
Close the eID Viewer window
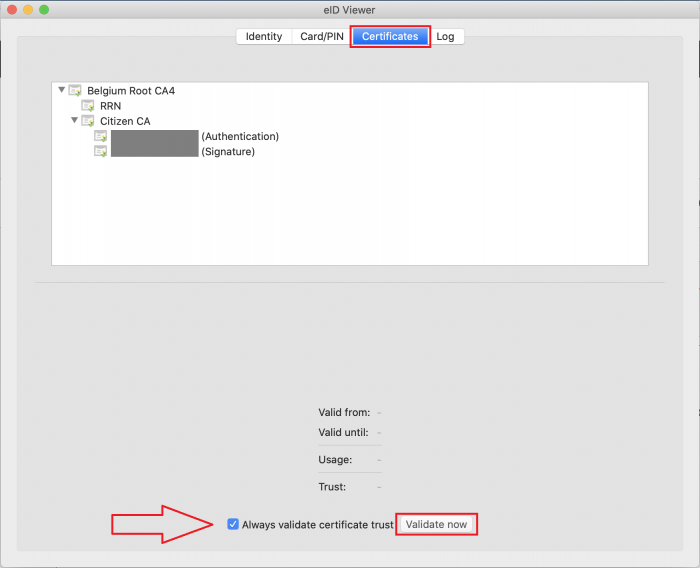12,9
